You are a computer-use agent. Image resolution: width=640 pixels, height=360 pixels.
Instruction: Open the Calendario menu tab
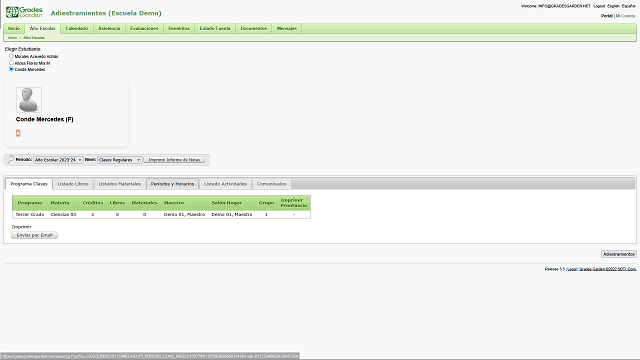click(77, 29)
